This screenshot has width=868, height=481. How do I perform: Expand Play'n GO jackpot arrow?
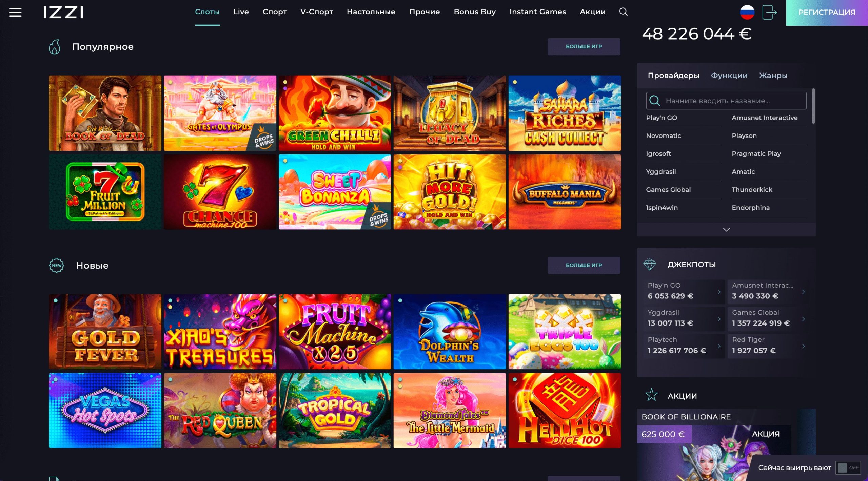[719, 292]
